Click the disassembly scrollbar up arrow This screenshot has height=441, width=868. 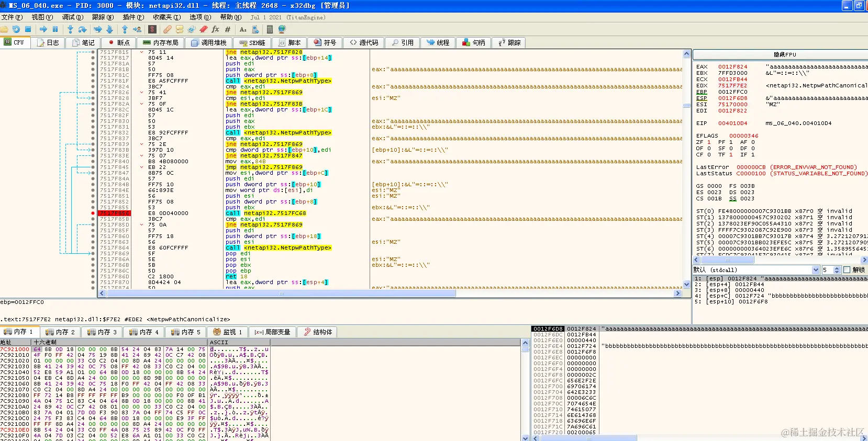click(x=687, y=54)
